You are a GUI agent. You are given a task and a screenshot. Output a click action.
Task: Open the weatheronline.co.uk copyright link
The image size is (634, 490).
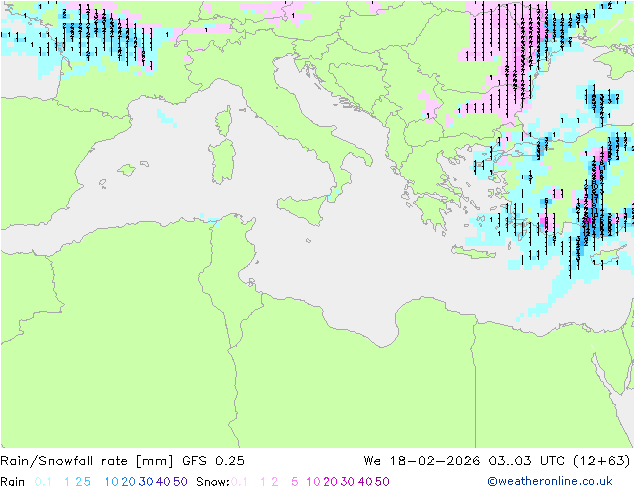click(x=550, y=482)
